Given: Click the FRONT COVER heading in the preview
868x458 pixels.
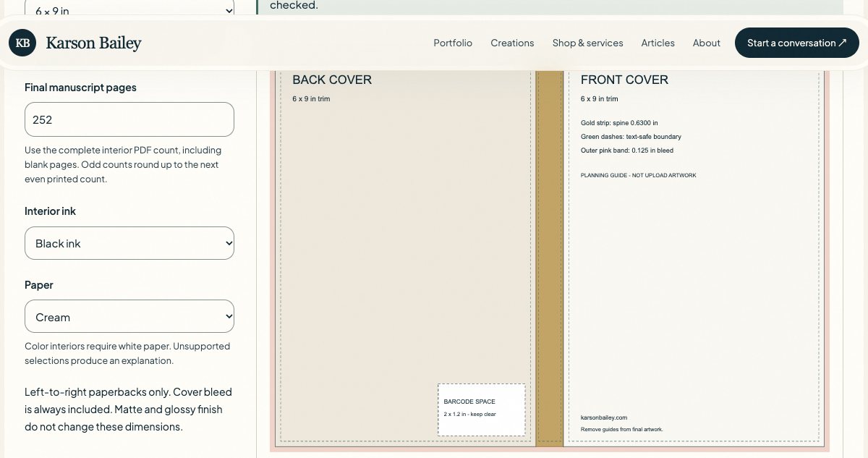Looking at the screenshot, I should coord(624,80).
